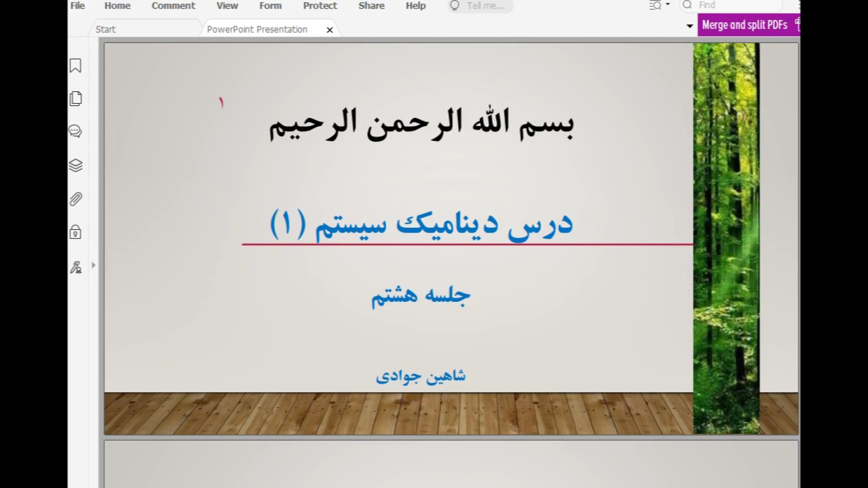This screenshot has height=488, width=868.
Task: Expand the navigation panel arrow
Action: tap(94, 265)
